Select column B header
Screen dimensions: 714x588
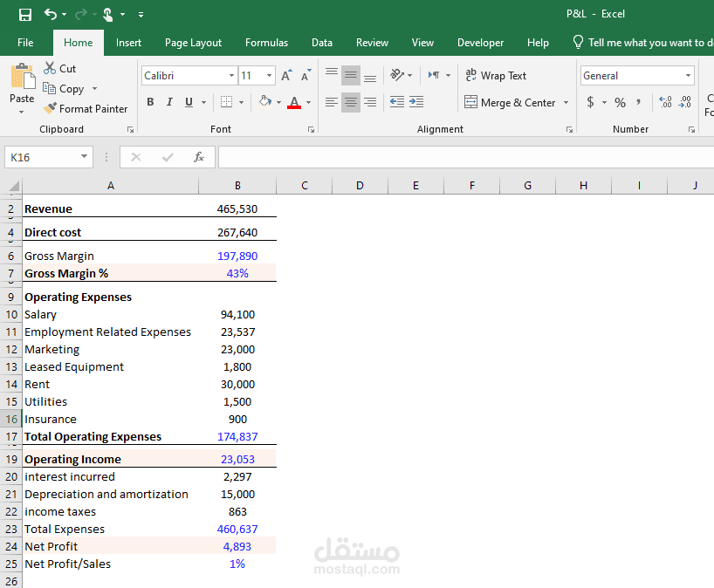(x=237, y=186)
